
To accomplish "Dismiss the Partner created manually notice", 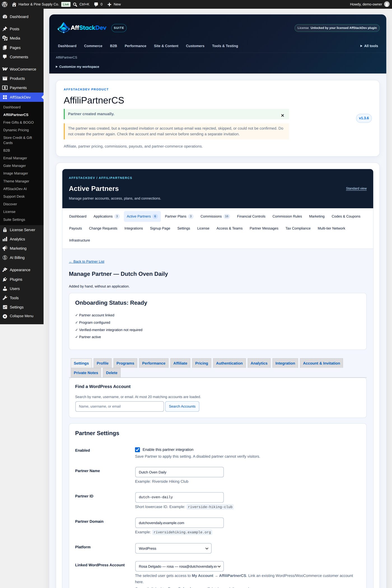I will [283, 115].
